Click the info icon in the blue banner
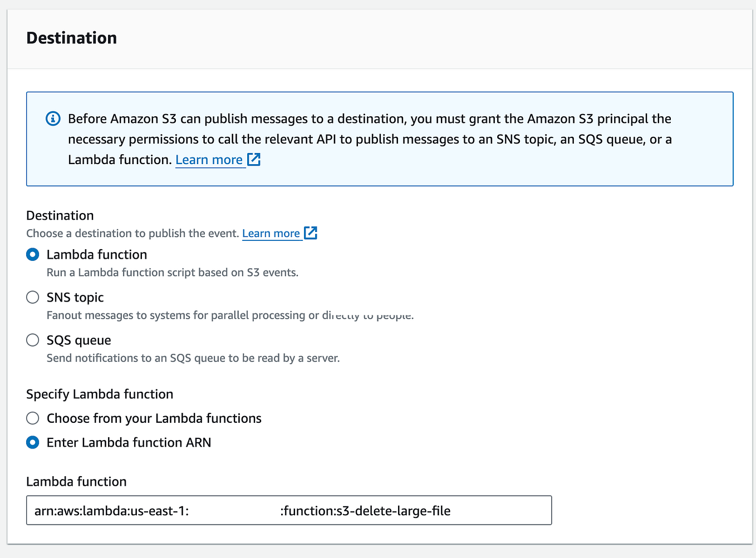The width and height of the screenshot is (756, 558). (53, 118)
